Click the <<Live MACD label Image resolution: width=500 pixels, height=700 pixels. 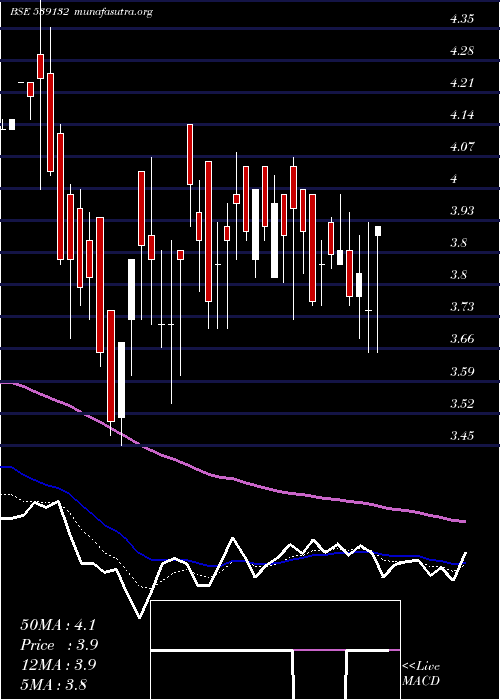click(x=421, y=674)
